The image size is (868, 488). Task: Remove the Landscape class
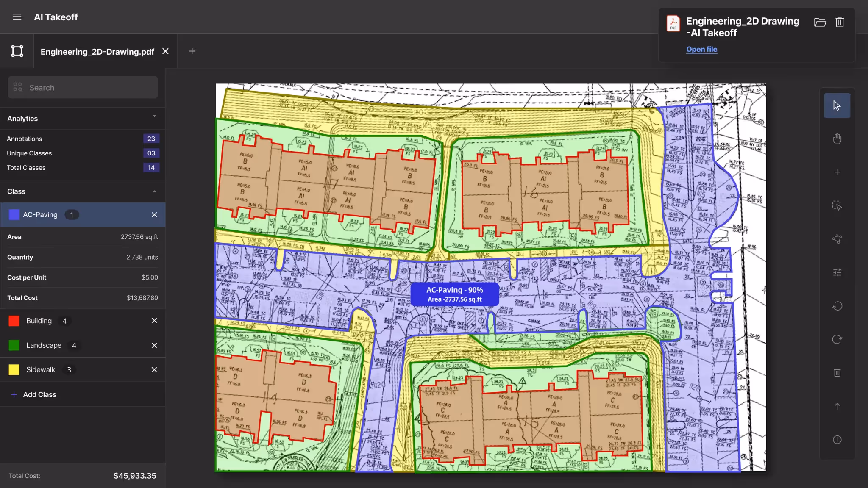154,345
